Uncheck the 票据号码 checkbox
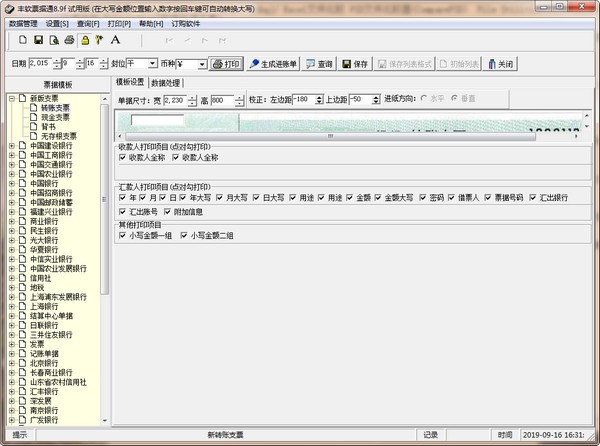 [488, 197]
